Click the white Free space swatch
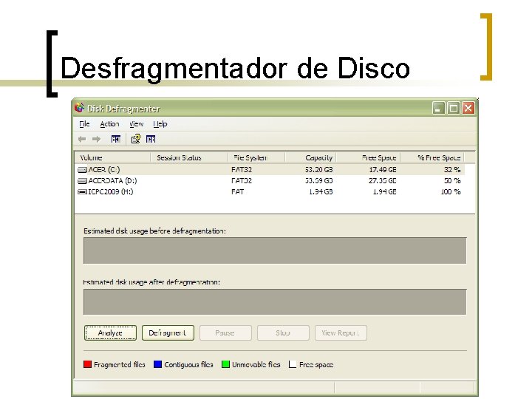The width and height of the screenshot is (532, 399). [x=293, y=364]
